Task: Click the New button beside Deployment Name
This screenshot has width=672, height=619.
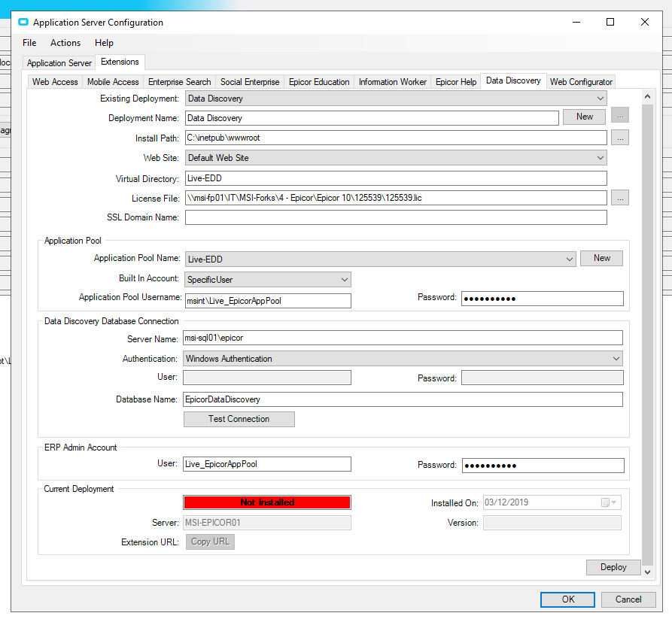Action: [x=584, y=117]
